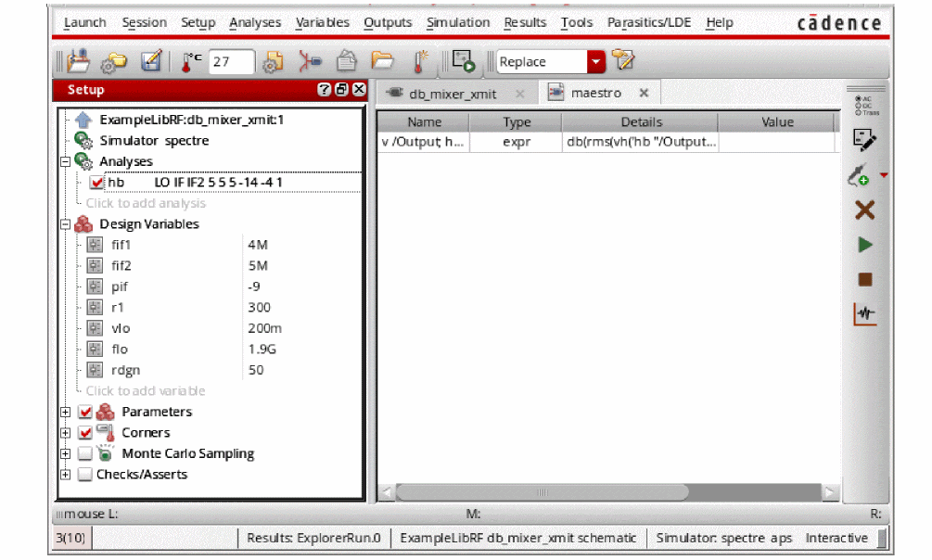Click 'Click to add analysis' link
Viewport: 932px width, 560px height.
click(146, 203)
